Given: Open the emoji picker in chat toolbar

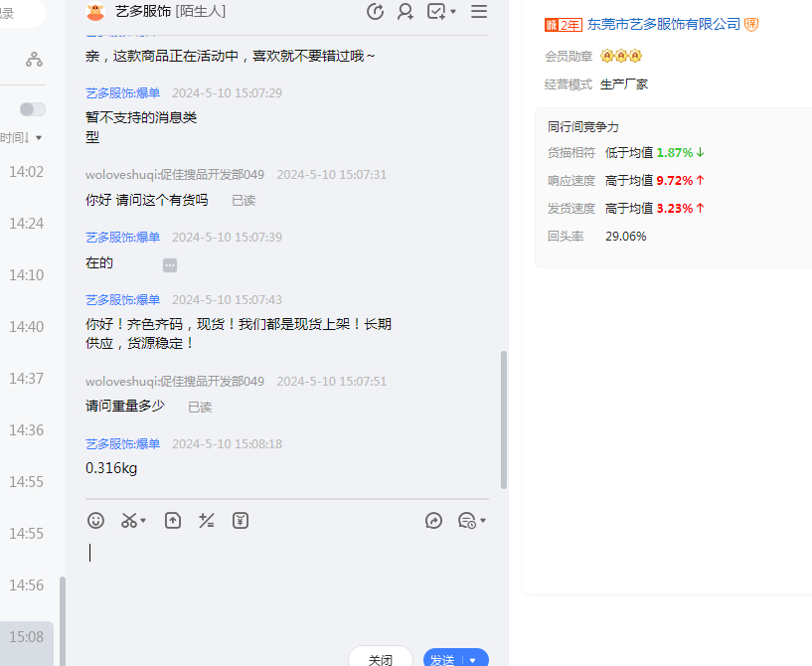Looking at the screenshot, I should point(95,520).
